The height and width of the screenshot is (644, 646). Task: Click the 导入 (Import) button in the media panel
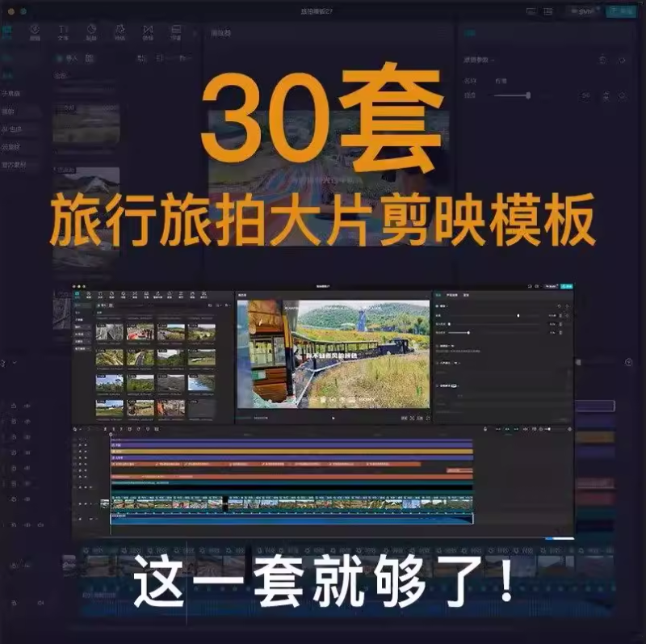click(68, 57)
